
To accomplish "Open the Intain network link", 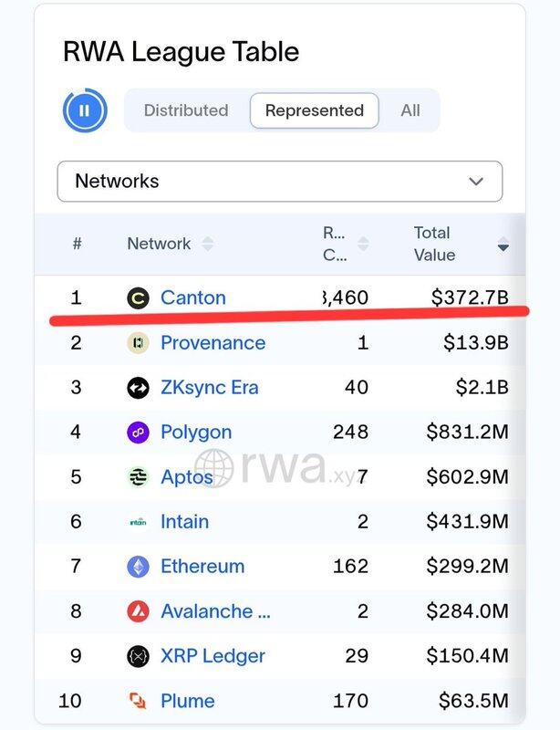I will coord(184,522).
